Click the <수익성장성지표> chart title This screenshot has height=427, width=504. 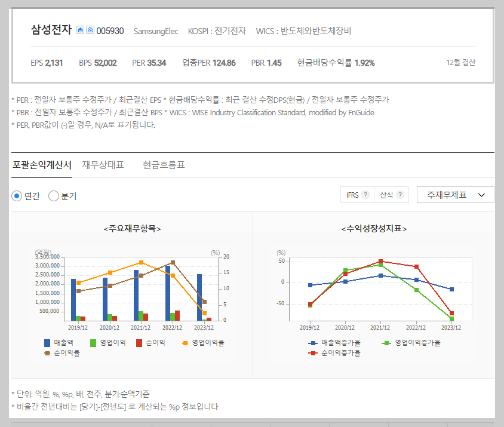(x=374, y=229)
